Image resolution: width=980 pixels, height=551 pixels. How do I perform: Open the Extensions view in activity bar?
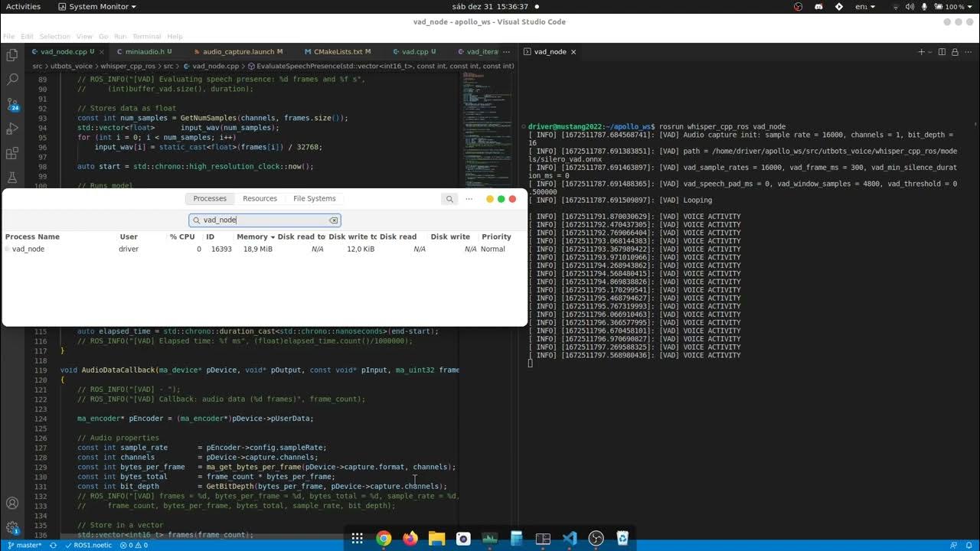pyautogui.click(x=12, y=153)
